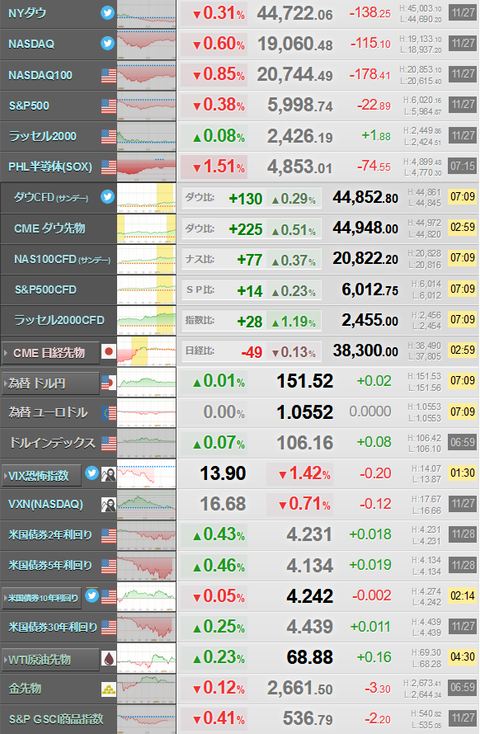The width and height of the screenshot is (480, 734).
Task: Click ユーロドル rate 1.0552
Action: 305,412
